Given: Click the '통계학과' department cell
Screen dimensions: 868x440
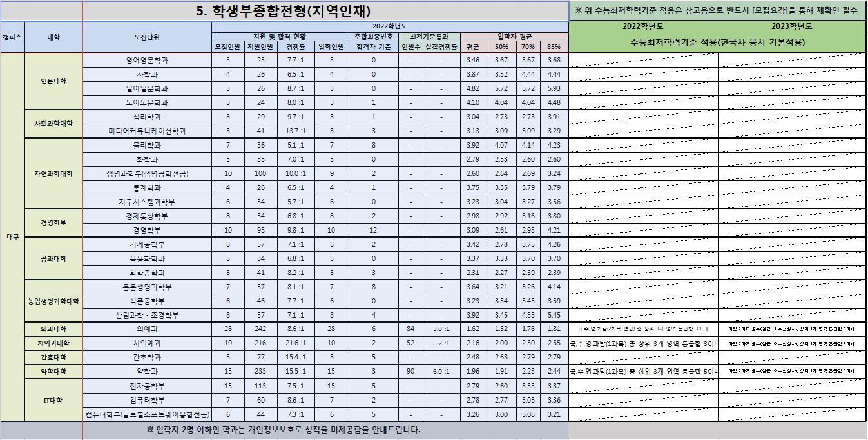Looking at the screenshot, I should 147,187.
